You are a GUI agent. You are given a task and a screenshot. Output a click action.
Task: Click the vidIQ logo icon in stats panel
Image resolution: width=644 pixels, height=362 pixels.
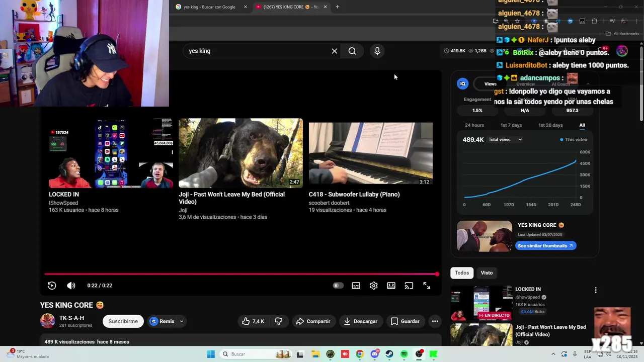463,83
